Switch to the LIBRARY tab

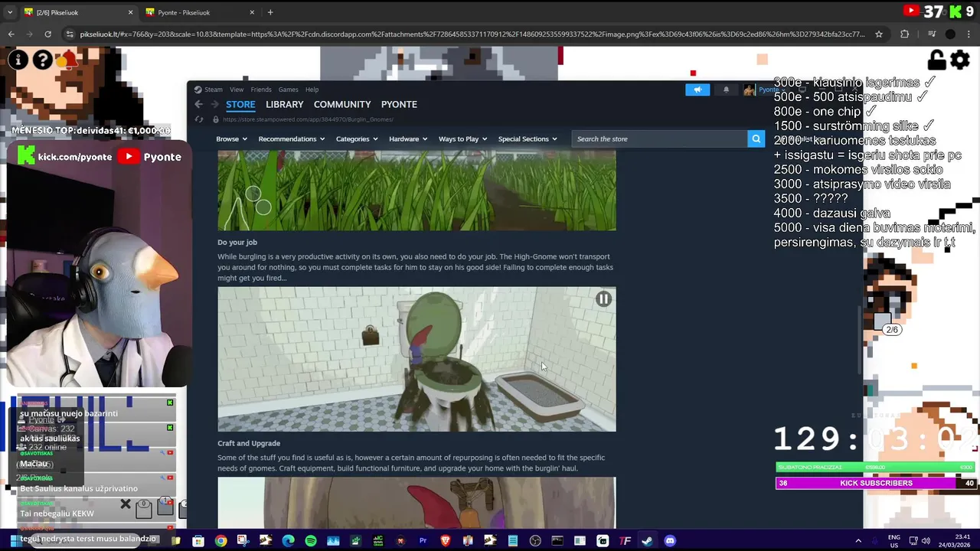(285, 104)
